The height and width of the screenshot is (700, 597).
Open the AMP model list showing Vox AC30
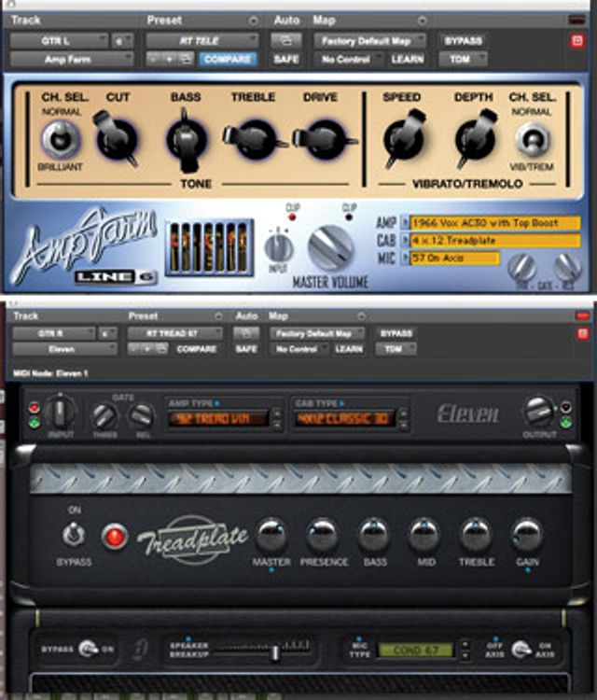[x=494, y=223]
